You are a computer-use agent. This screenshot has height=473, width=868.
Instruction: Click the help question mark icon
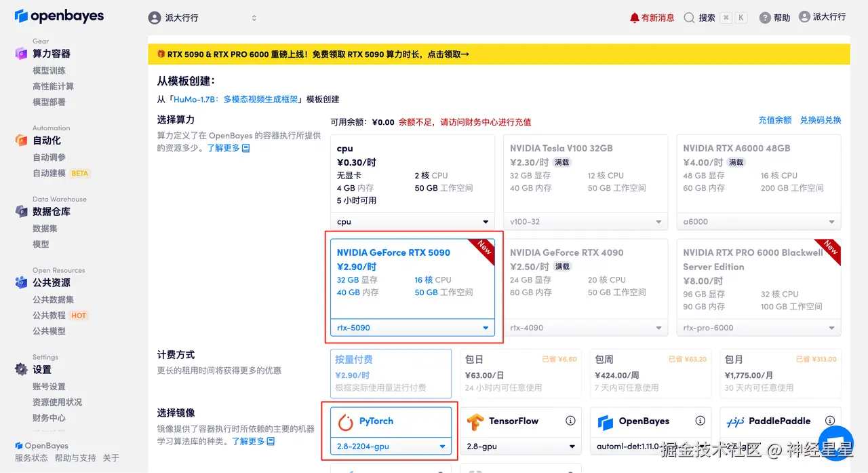[765, 18]
